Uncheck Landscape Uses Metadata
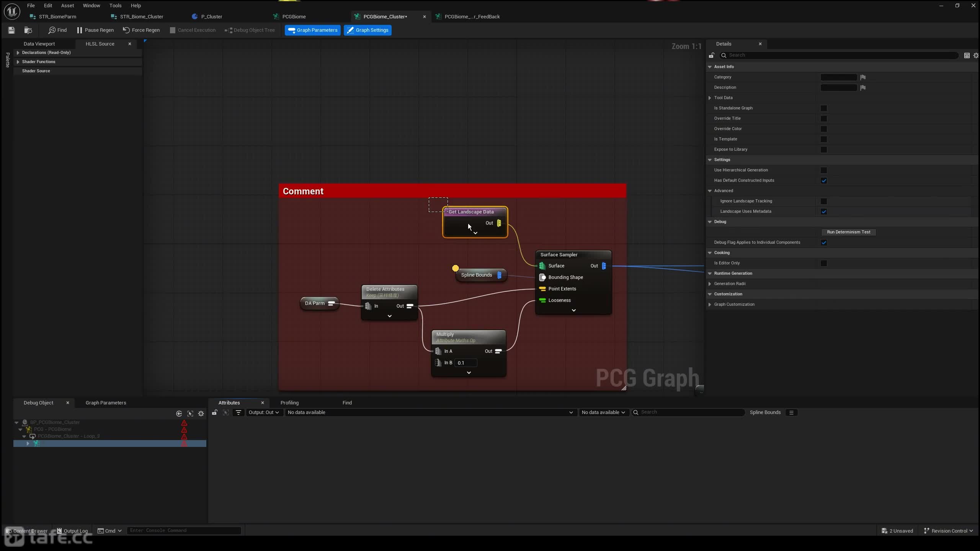Image resolution: width=980 pixels, height=551 pixels. tap(824, 212)
